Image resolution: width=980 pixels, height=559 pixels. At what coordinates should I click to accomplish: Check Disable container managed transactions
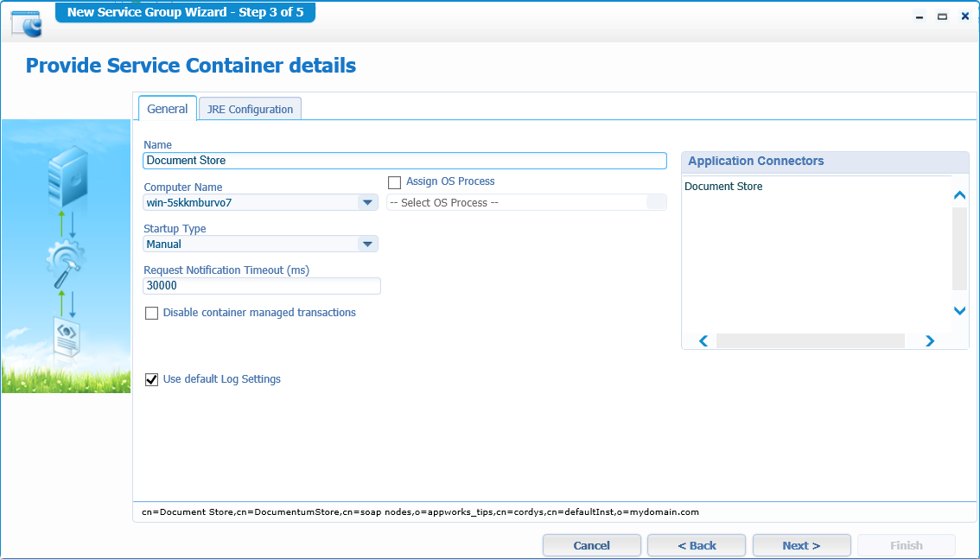[x=152, y=314]
